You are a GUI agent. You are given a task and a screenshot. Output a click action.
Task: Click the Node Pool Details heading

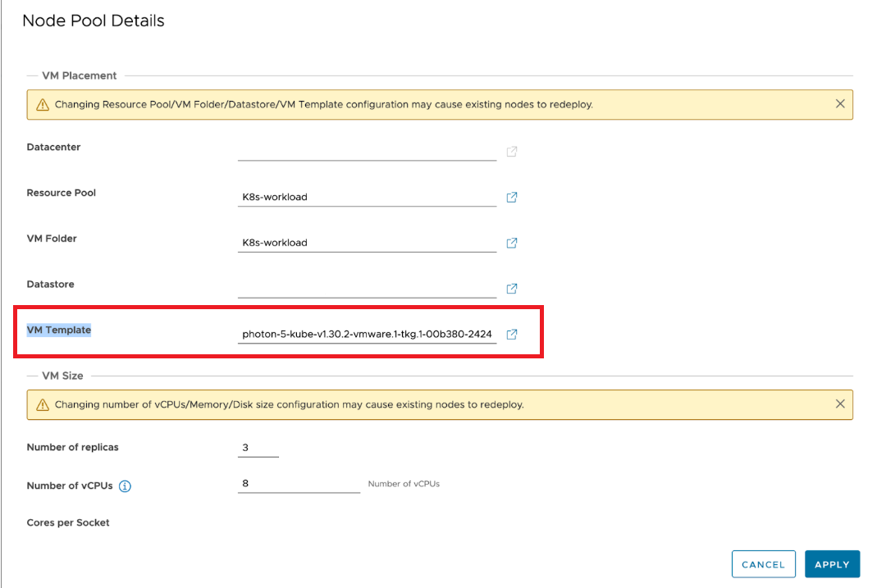[x=94, y=21]
